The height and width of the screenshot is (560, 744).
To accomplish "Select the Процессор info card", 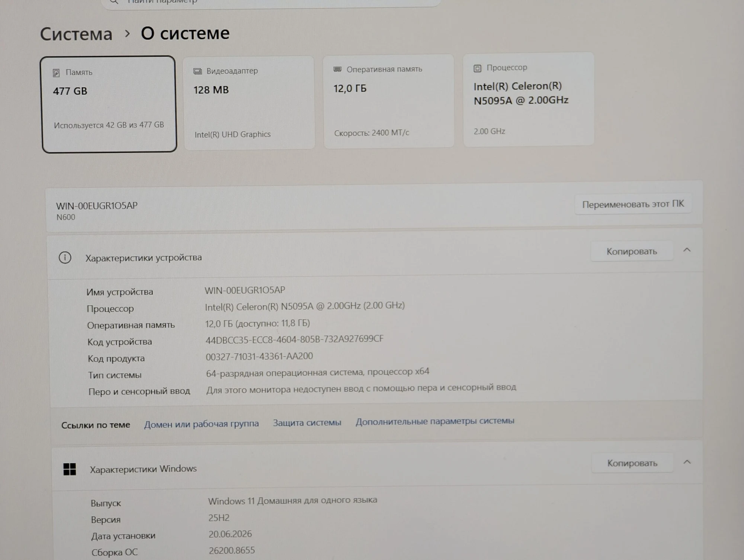I will point(528,99).
